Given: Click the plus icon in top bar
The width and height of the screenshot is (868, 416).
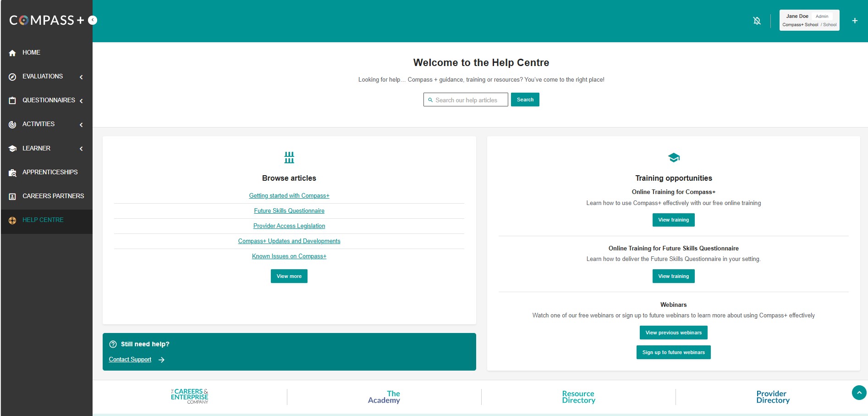Looking at the screenshot, I should 855,20.
